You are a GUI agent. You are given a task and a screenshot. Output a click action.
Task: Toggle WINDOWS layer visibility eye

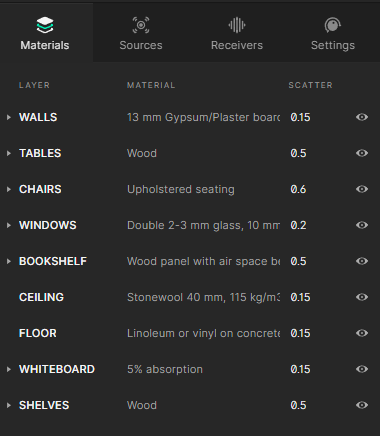point(362,225)
